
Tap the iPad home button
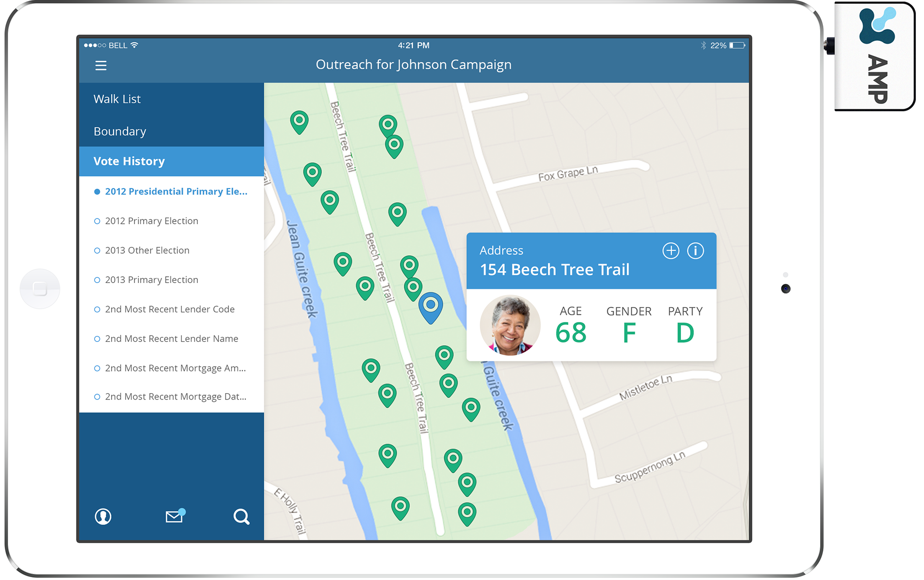[x=40, y=289]
